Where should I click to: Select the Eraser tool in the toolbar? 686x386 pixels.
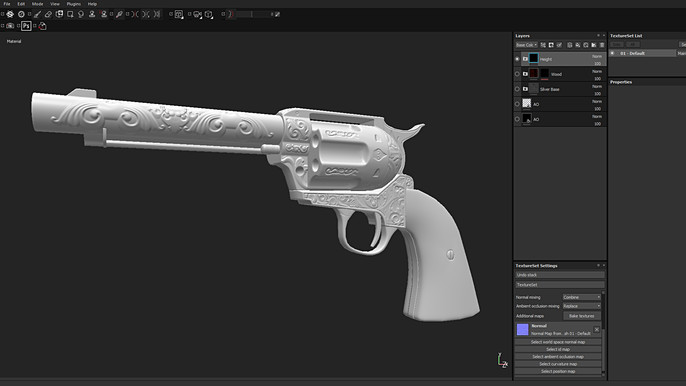click(48, 14)
